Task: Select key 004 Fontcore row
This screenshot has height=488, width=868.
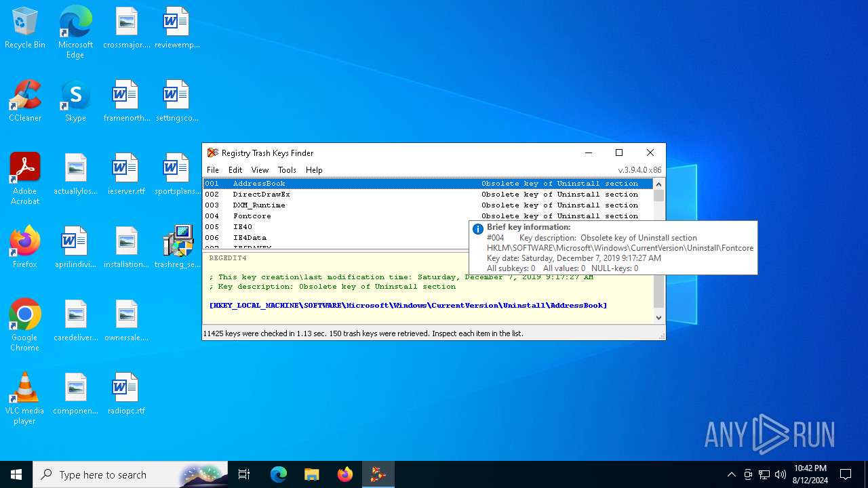Action: click(428, 216)
